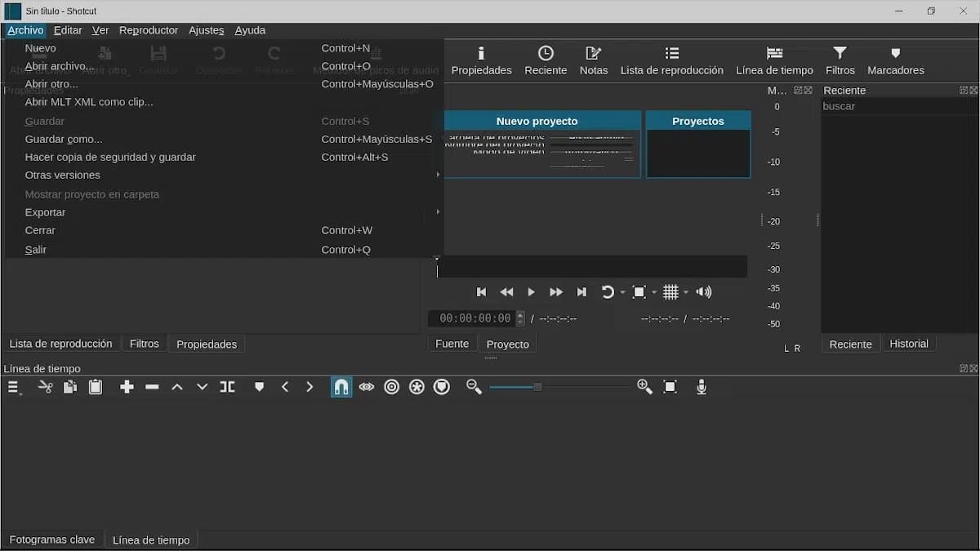Toggle the Ripple trim icon
Image resolution: width=980 pixels, height=551 pixels.
tap(392, 387)
